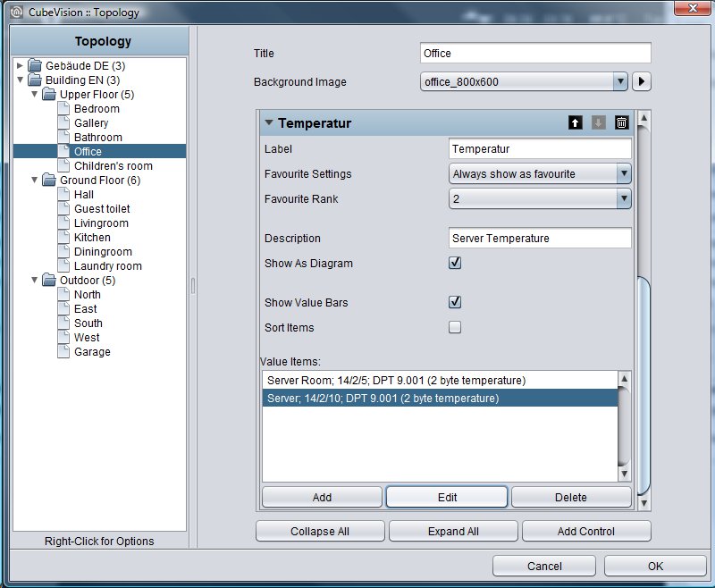Viewport: 715px width, 588px height.
Task: Click the control panel vertical scrollbar thumb
Action: (643, 385)
